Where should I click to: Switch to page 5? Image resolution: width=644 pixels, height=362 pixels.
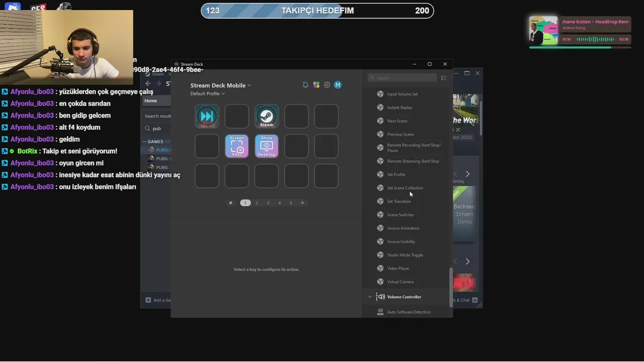tap(291, 203)
